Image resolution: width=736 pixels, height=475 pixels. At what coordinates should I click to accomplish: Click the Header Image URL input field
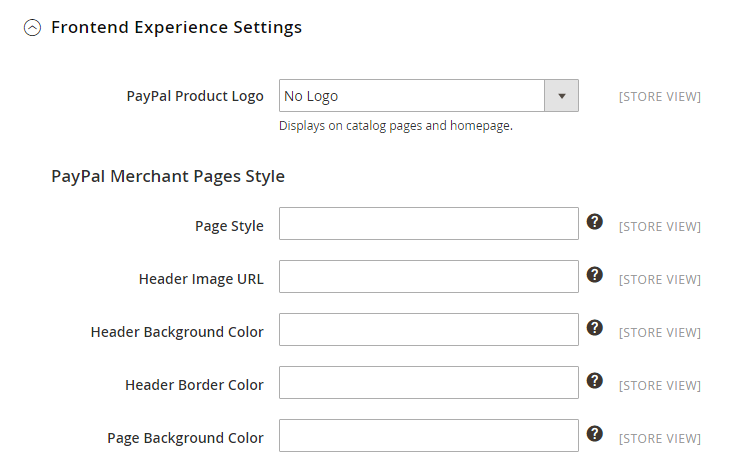(429, 276)
